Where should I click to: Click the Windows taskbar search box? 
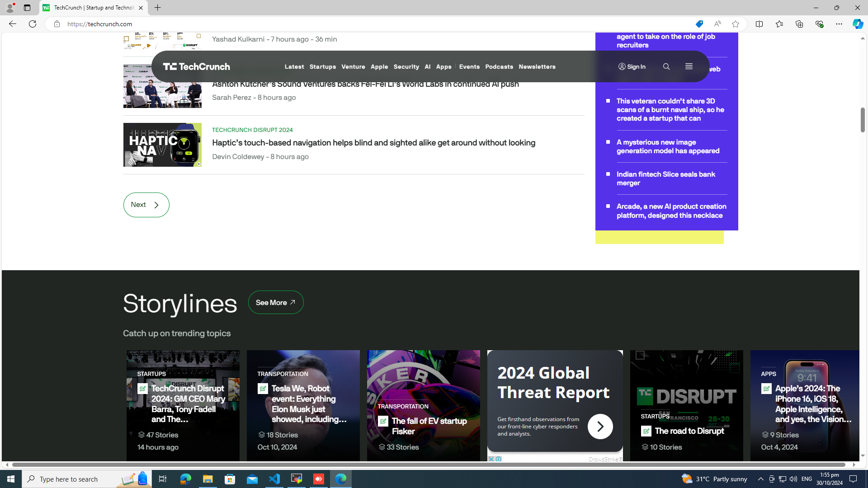click(x=86, y=479)
